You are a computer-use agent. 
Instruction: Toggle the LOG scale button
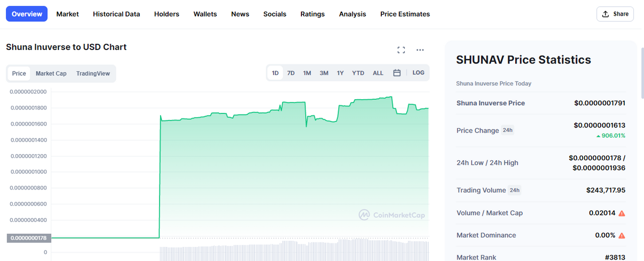coord(418,73)
